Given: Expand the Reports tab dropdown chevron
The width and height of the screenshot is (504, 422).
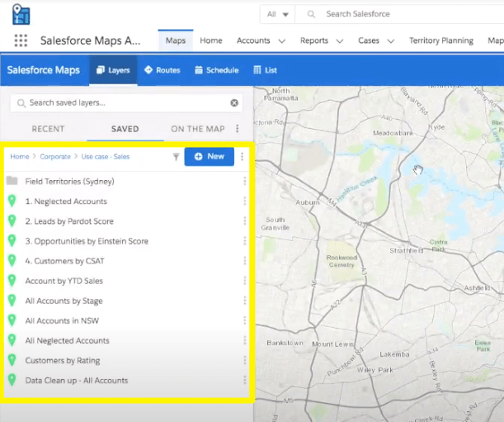Looking at the screenshot, I should point(340,41).
